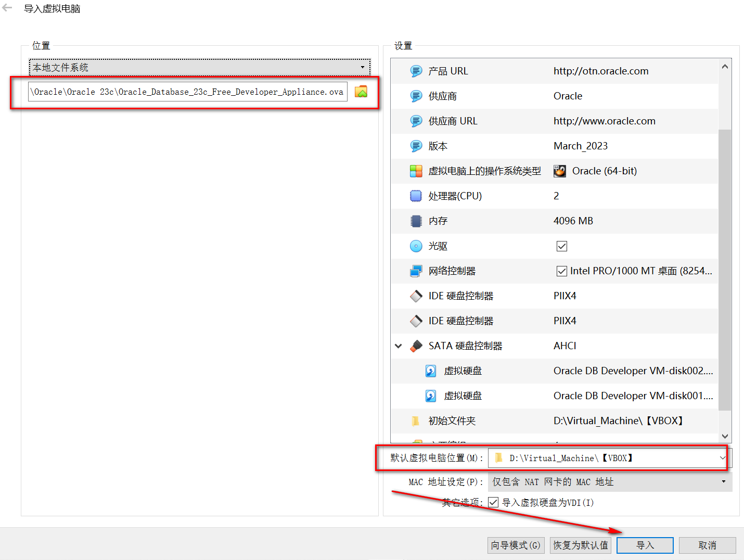Click the 产品 URL row icon
The image size is (744, 560).
click(416, 71)
